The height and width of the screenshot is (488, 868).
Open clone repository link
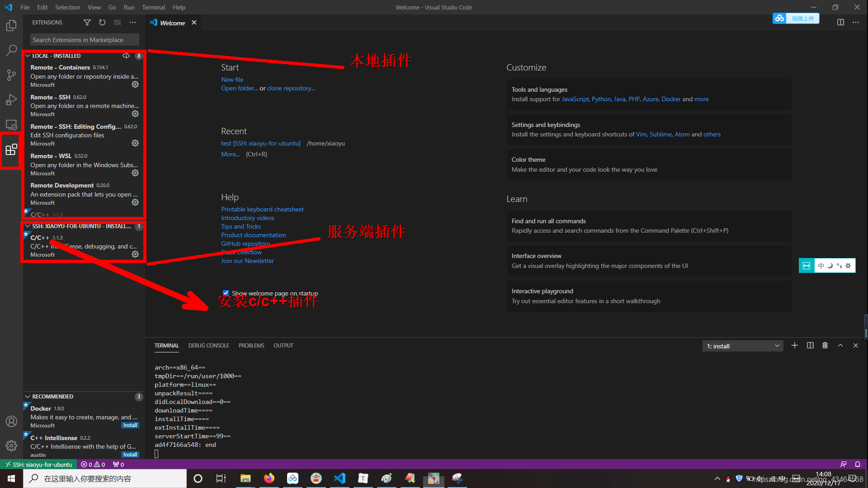coord(289,88)
